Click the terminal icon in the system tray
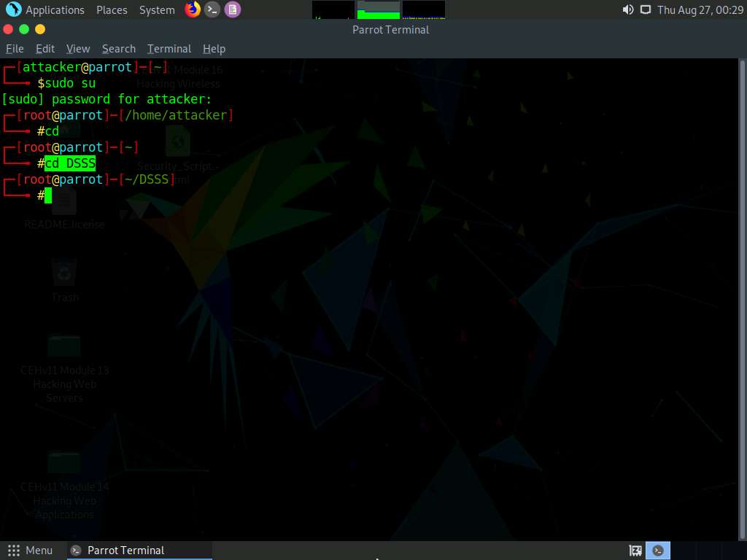 point(658,550)
